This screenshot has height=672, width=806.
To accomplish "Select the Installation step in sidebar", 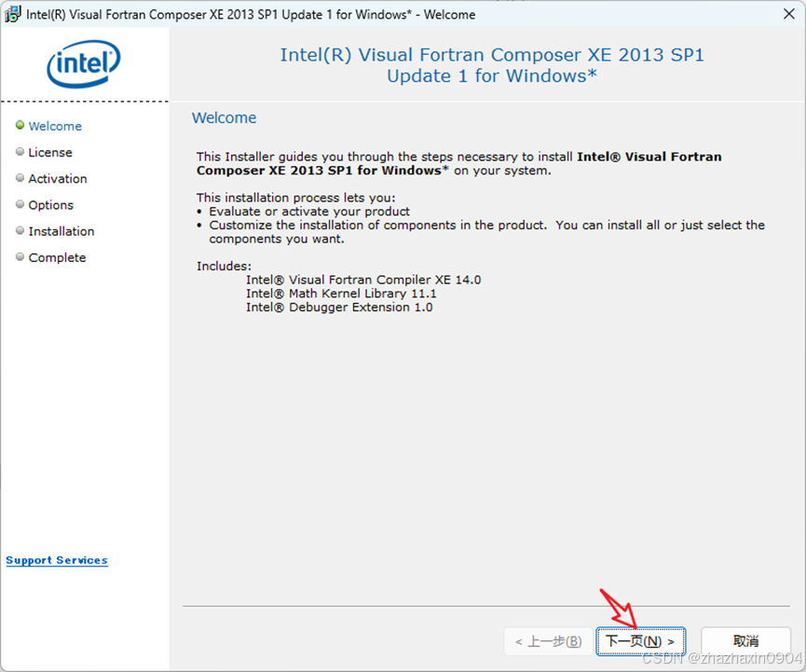I will [61, 231].
